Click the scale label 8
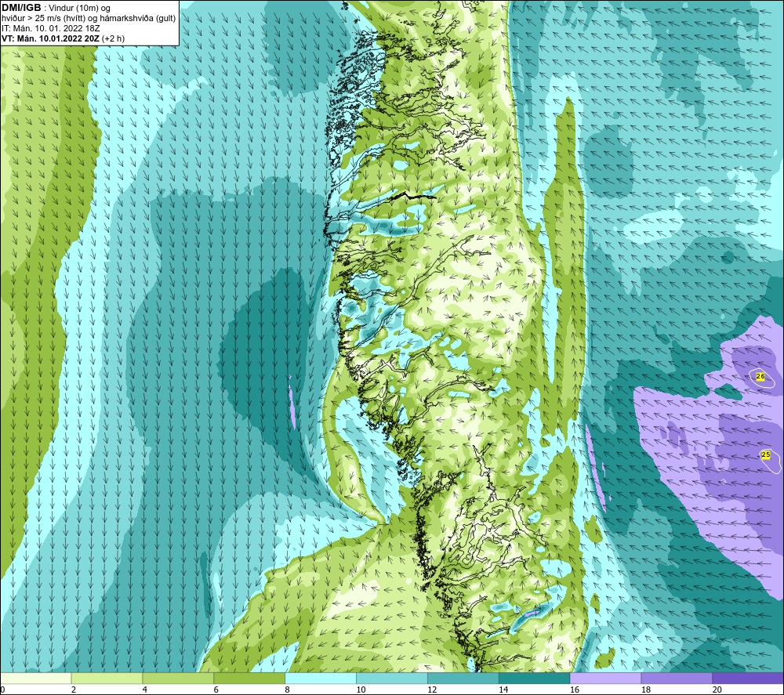Viewport: 784px width, 695px height. 288,690
